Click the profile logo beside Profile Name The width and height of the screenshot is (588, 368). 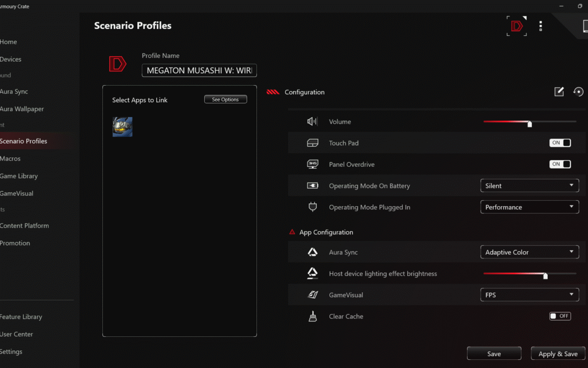tap(118, 64)
